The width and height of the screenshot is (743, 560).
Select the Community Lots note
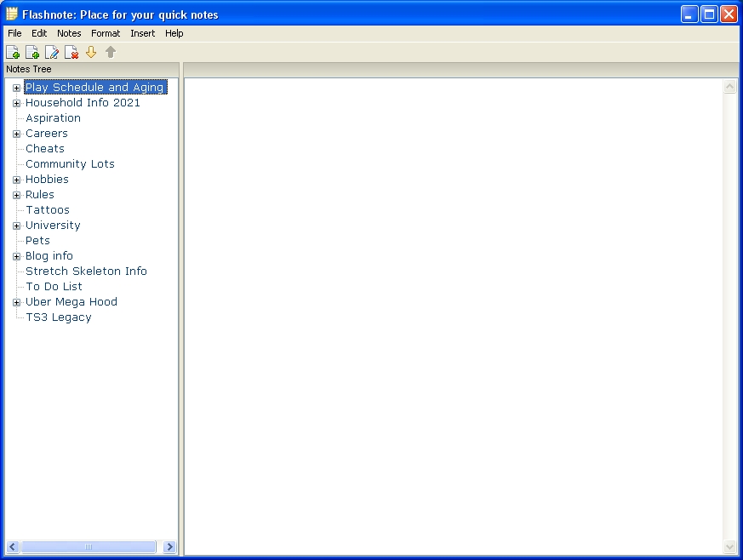[70, 164]
